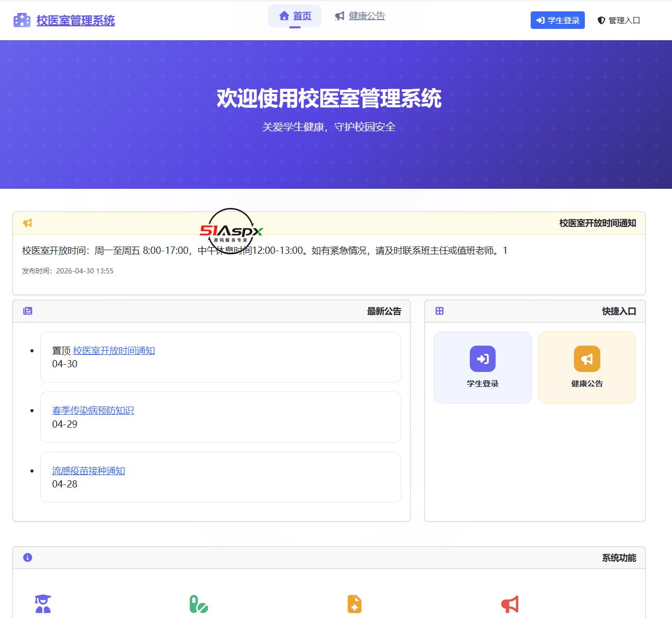Click the 关爱学生健康 banner subtitle
Viewport: 672px width, 618px height.
coord(329,127)
